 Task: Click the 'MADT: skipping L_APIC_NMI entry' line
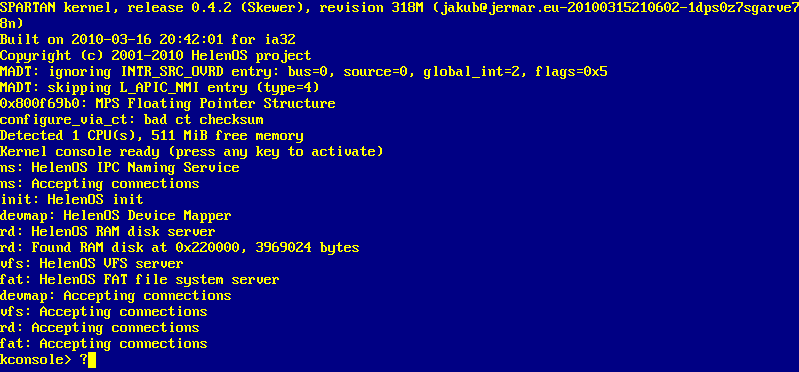point(159,88)
